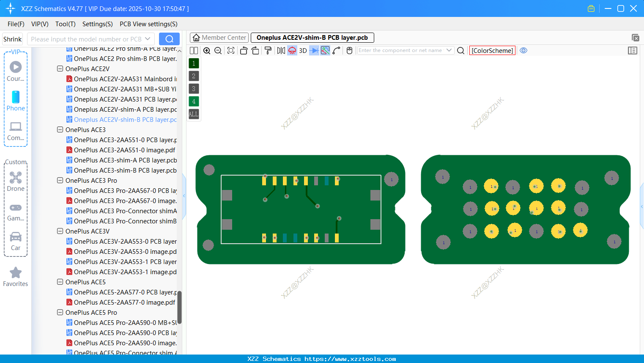Click the mirror flip board icon
644x363 pixels.
point(280,50)
